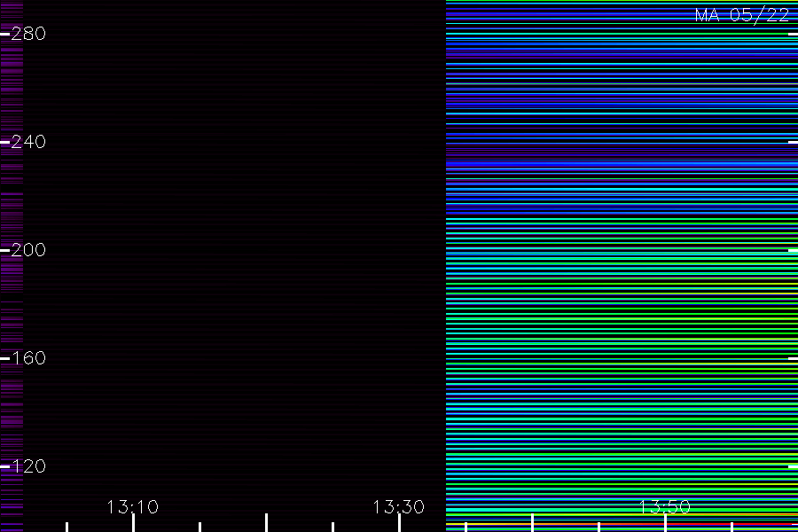
Task: Click the 280 frequency axis label
Action: [x=28, y=34]
